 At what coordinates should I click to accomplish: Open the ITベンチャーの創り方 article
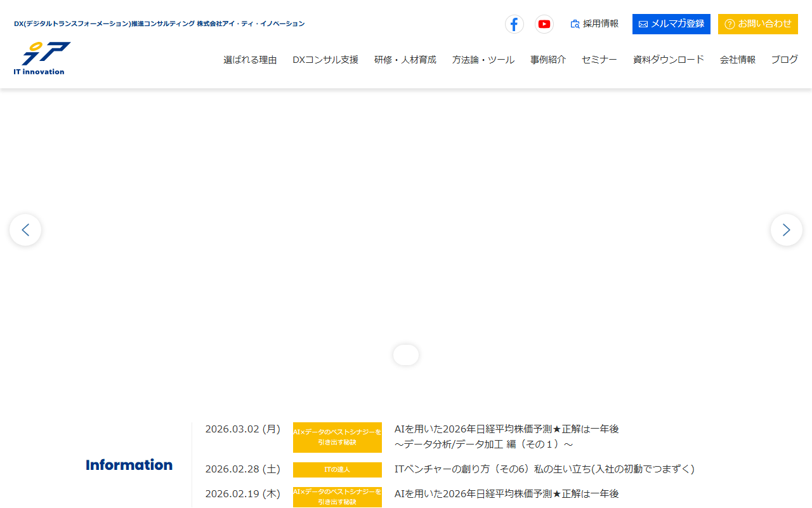click(544, 469)
